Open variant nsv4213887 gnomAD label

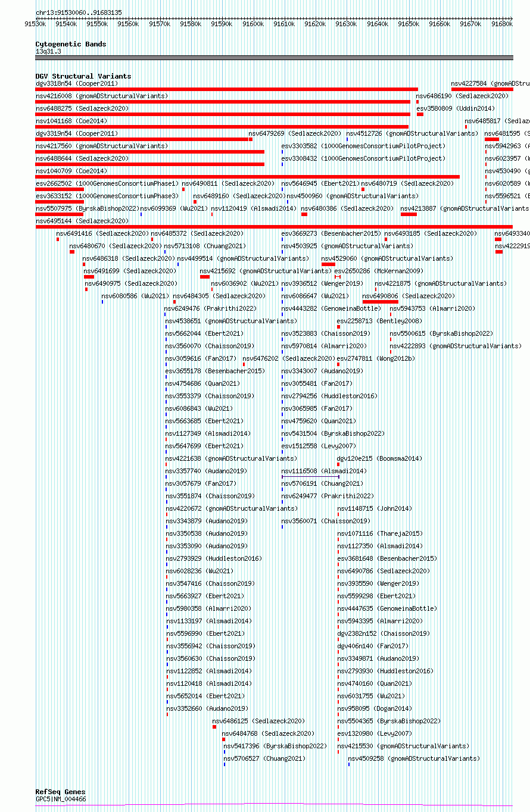click(x=464, y=208)
